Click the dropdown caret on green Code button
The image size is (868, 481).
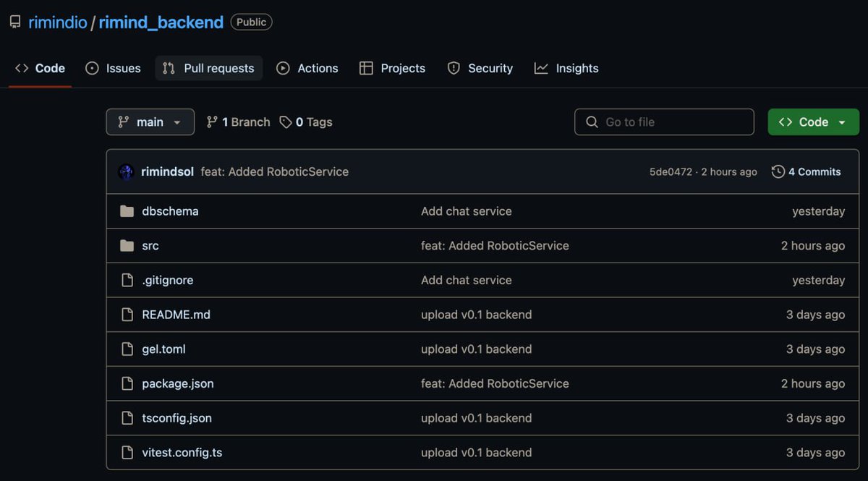pos(842,123)
